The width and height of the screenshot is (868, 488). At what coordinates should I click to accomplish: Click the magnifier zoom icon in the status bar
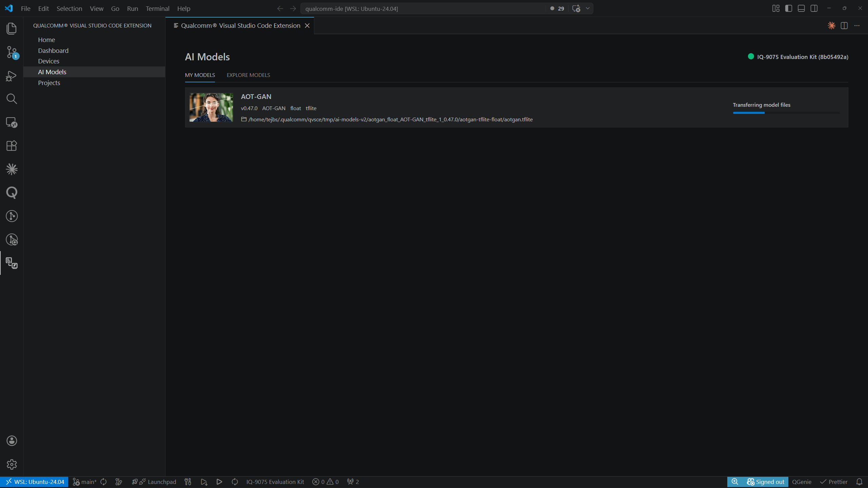tap(735, 482)
